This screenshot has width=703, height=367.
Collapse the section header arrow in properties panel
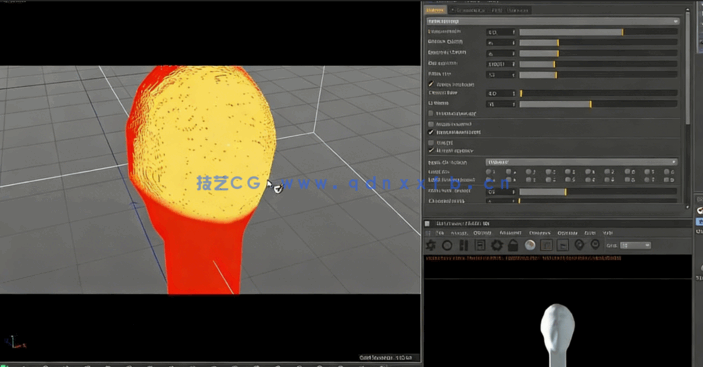pos(675,21)
